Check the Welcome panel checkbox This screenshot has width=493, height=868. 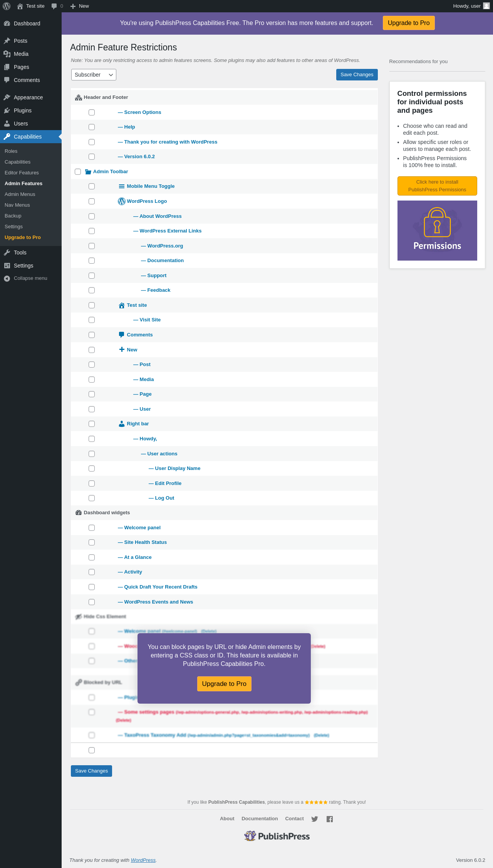tap(92, 528)
